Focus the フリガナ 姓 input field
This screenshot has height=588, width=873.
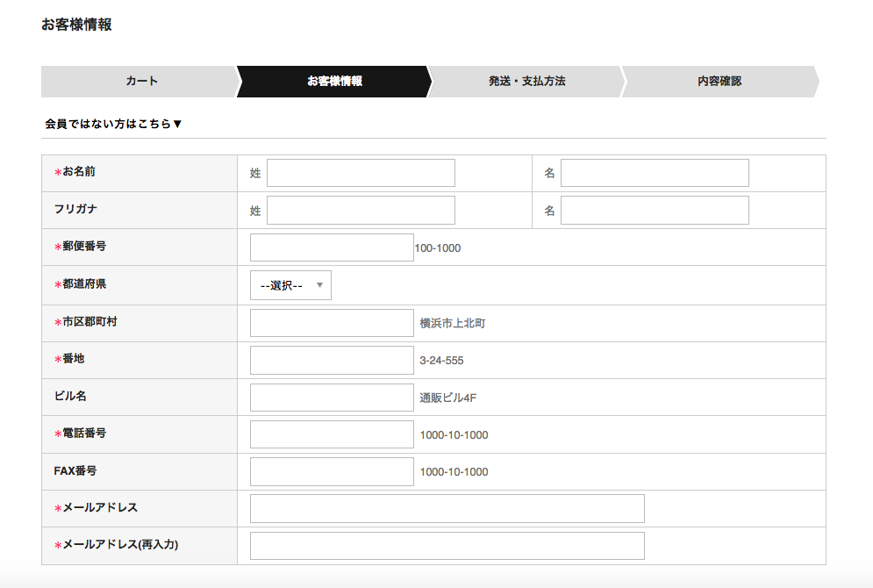(x=361, y=211)
